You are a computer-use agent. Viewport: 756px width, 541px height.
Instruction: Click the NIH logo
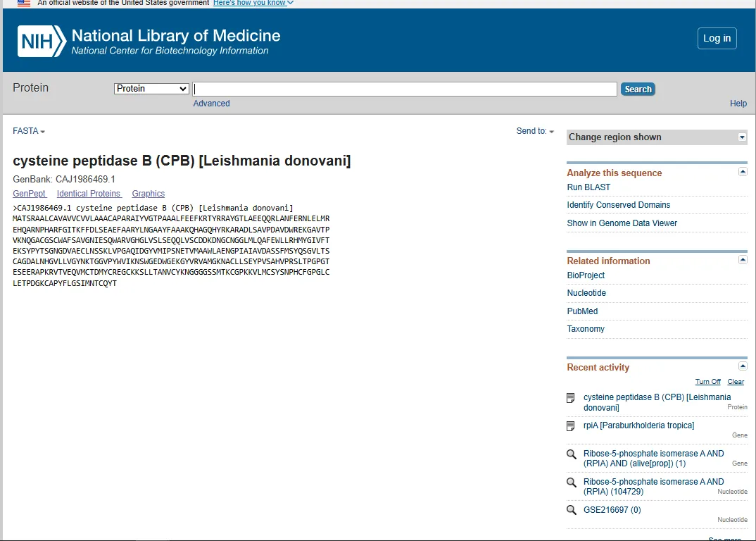click(42, 41)
